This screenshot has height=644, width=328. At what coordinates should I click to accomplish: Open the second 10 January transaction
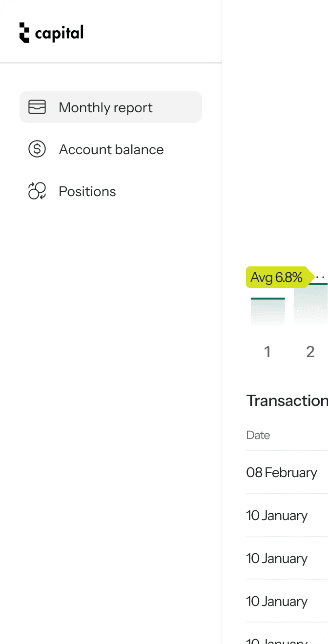point(277,558)
